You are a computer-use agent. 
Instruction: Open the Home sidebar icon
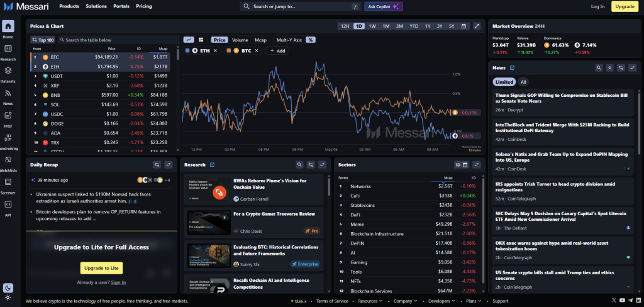pos(8,26)
